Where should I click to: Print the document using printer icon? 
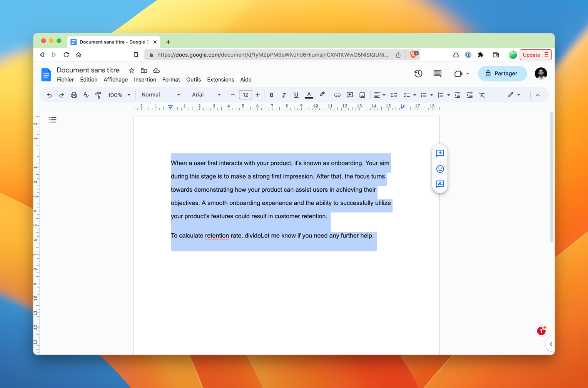click(74, 95)
